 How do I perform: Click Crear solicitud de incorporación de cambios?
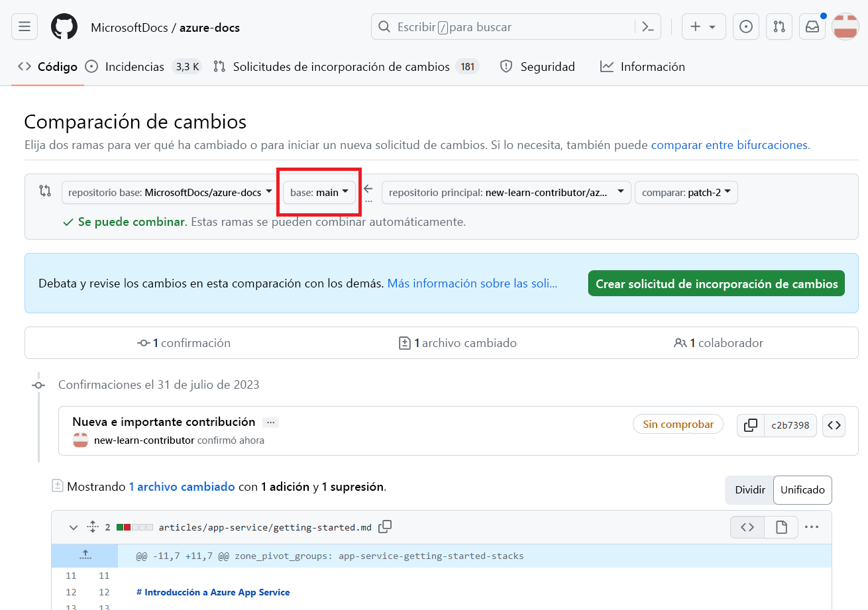coord(716,283)
